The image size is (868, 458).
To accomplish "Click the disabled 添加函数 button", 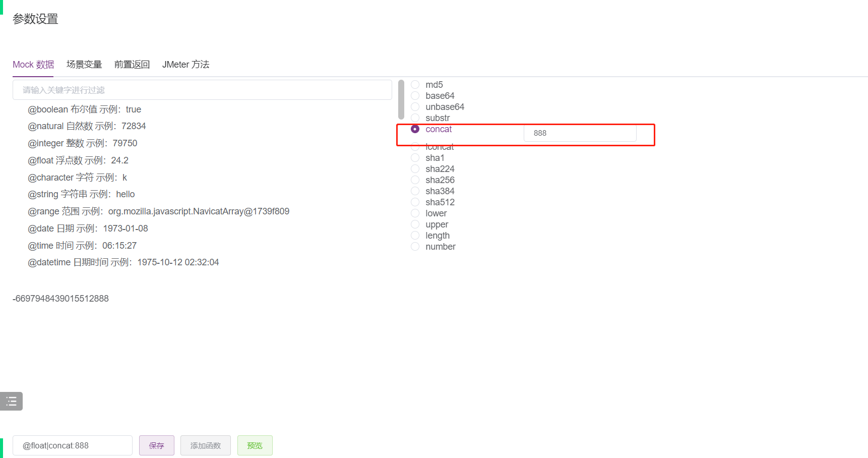I will coord(205,445).
